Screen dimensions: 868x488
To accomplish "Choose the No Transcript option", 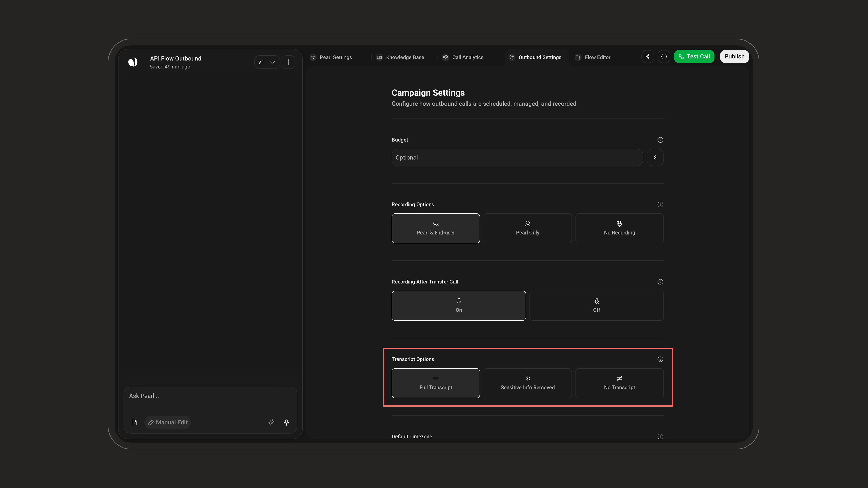I will tap(619, 383).
